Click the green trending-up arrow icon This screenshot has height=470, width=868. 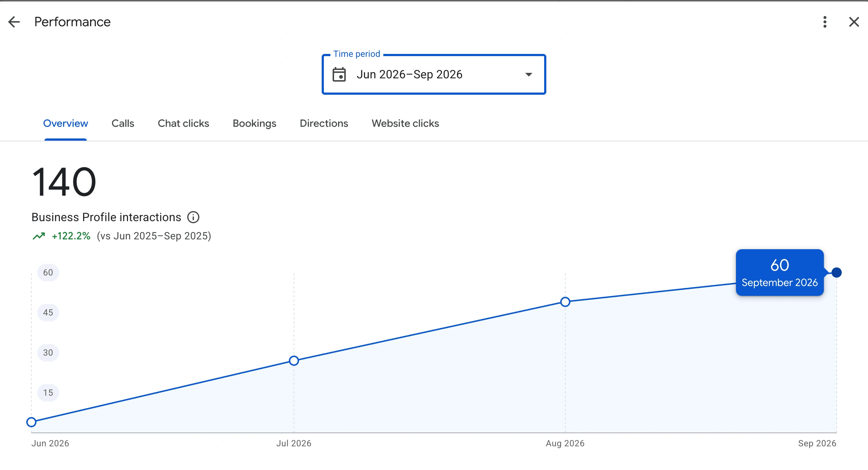pos(39,236)
